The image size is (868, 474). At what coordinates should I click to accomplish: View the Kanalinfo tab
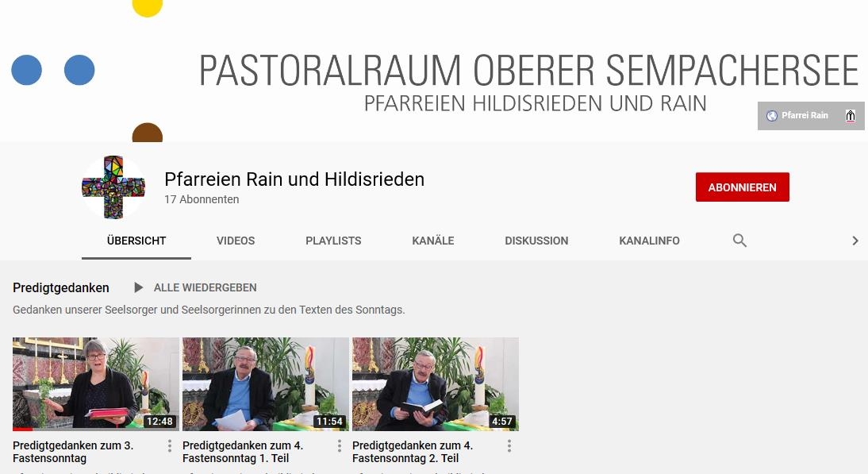pos(649,241)
